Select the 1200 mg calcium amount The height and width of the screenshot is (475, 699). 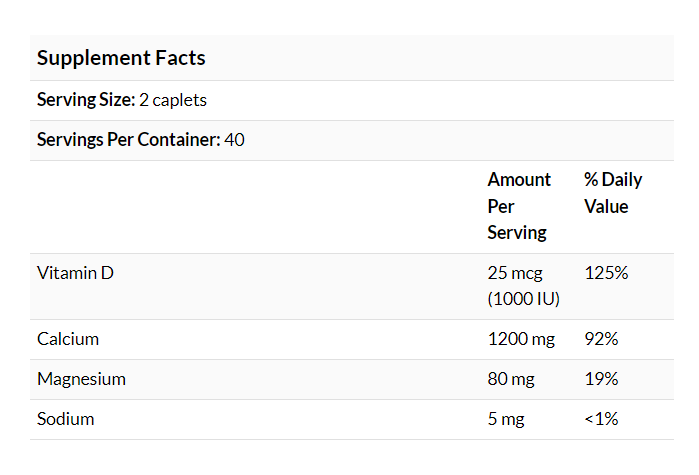tap(521, 339)
